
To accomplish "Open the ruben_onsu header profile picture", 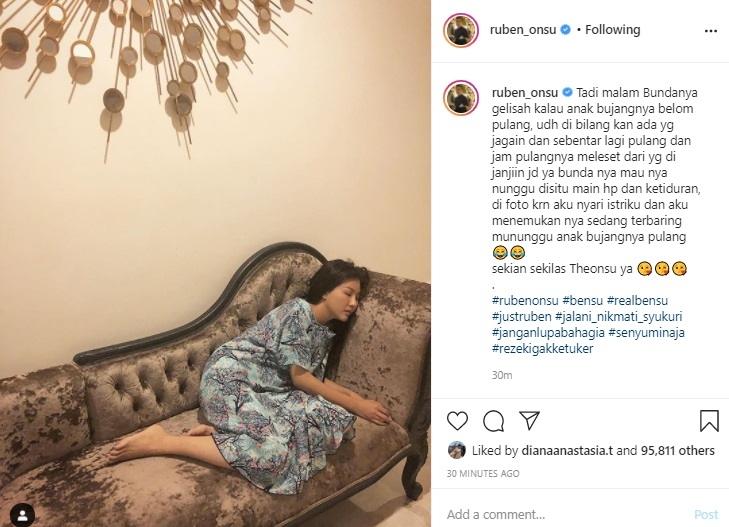I will [x=461, y=30].
